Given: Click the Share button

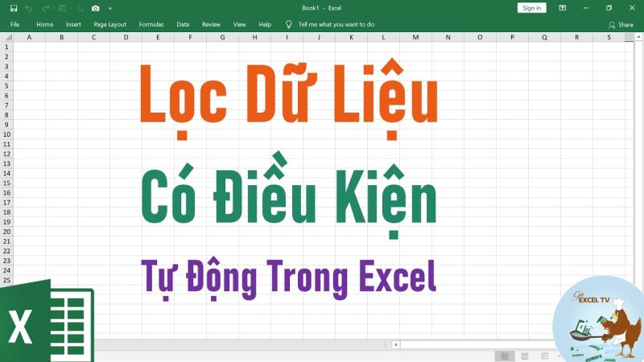Looking at the screenshot, I should tap(621, 25).
